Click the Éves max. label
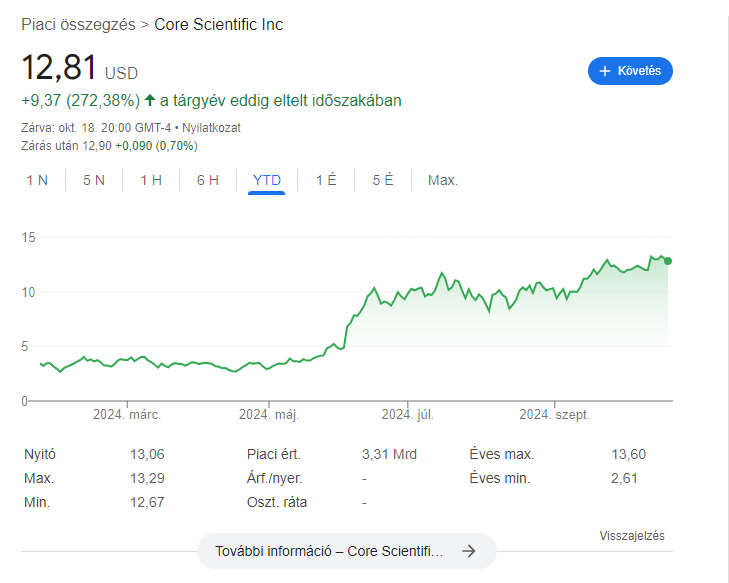Viewport: 729px width, 583px height. pyautogui.click(x=502, y=454)
